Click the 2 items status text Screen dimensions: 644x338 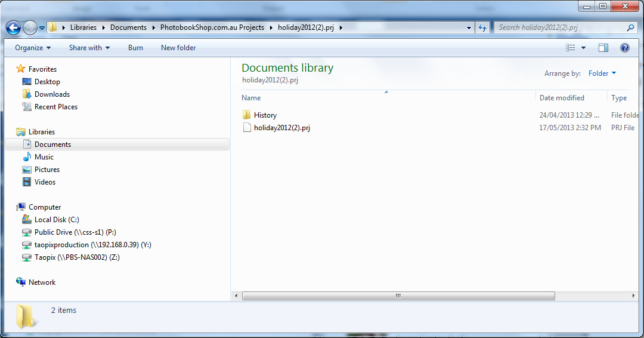(x=64, y=311)
